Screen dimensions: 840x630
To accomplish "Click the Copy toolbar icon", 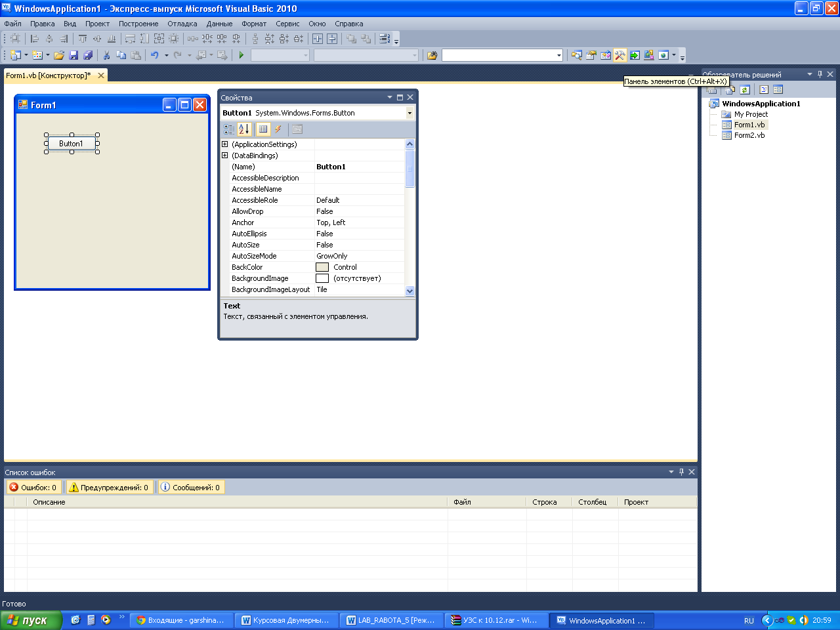I will [121, 55].
